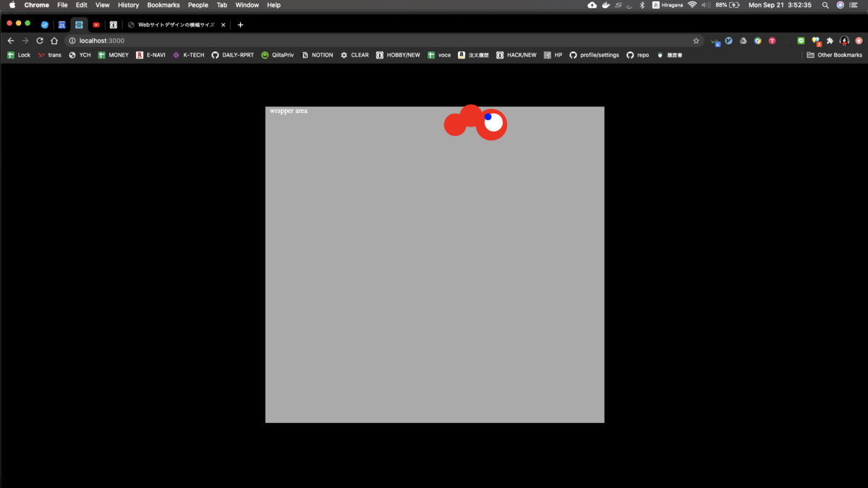Open the People menu
Viewport: 868px width, 488px height.
(198, 5)
